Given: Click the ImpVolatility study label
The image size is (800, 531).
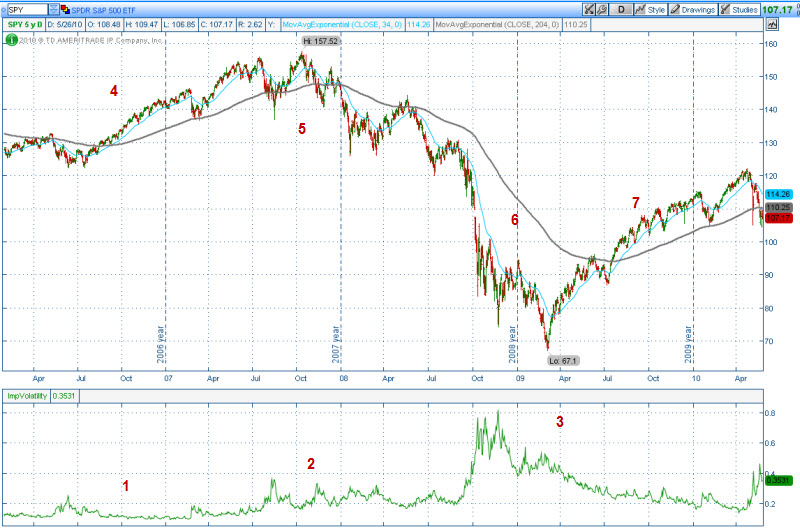Looking at the screenshot, I should coord(27,396).
